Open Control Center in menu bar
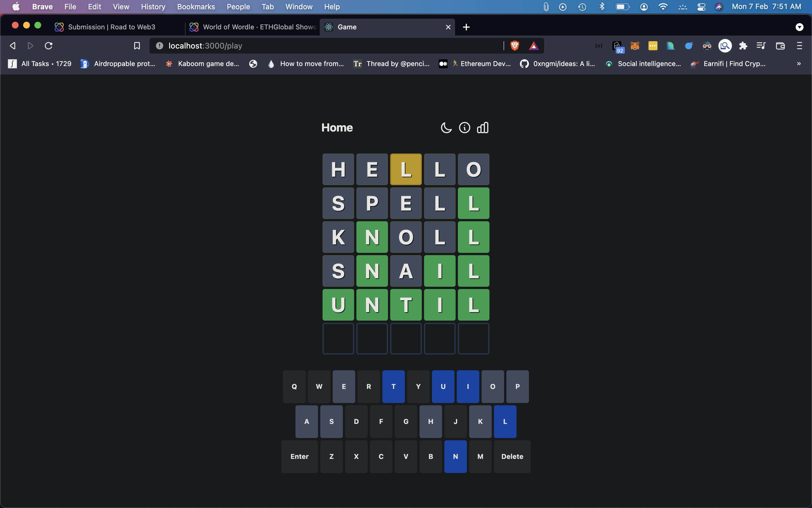The width and height of the screenshot is (812, 508). coord(701,7)
